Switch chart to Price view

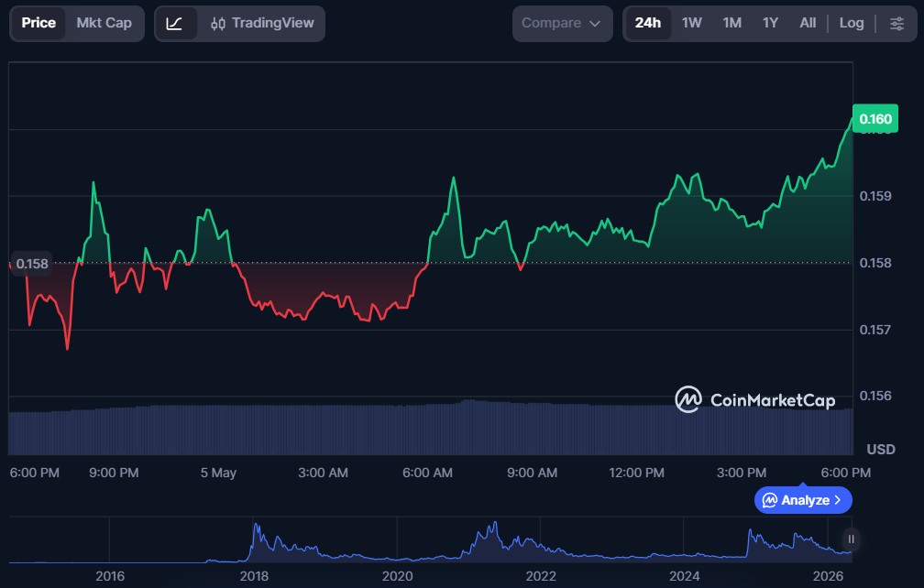click(38, 24)
